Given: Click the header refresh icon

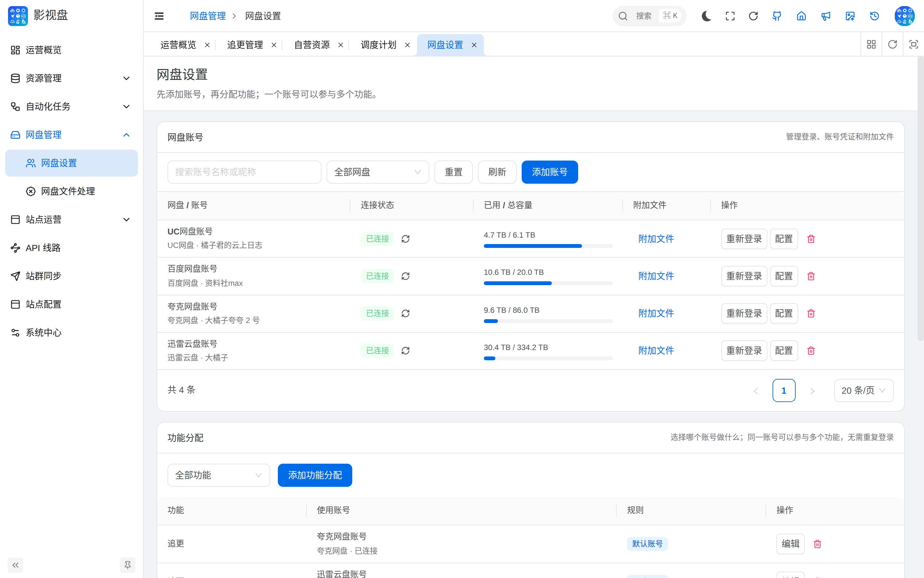Looking at the screenshot, I should [x=753, y=16].
